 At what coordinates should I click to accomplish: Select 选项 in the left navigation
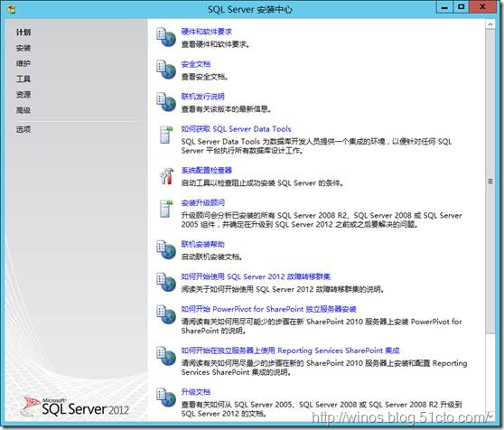coord(23,129)
